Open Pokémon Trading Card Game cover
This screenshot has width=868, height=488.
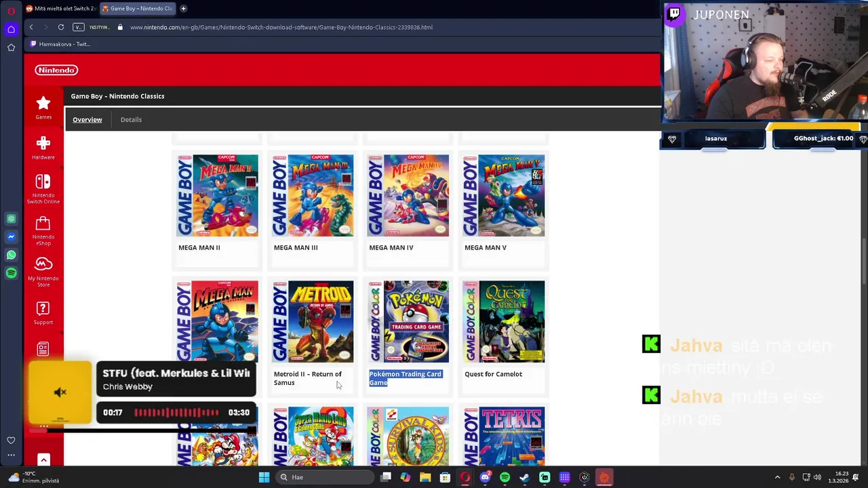pyautogui.click(x=408, y=321)
